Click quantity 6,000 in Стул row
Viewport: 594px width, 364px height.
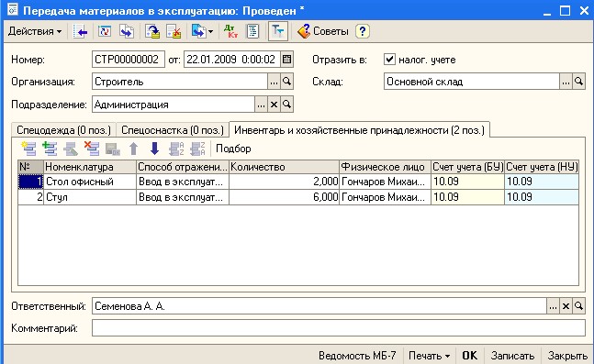coord(284,197)
